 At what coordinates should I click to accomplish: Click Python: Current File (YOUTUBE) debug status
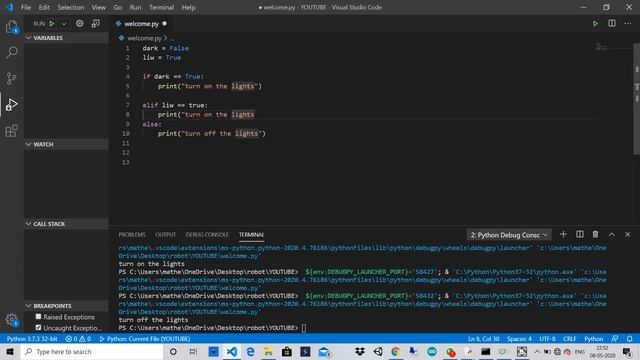pos(145,339)
